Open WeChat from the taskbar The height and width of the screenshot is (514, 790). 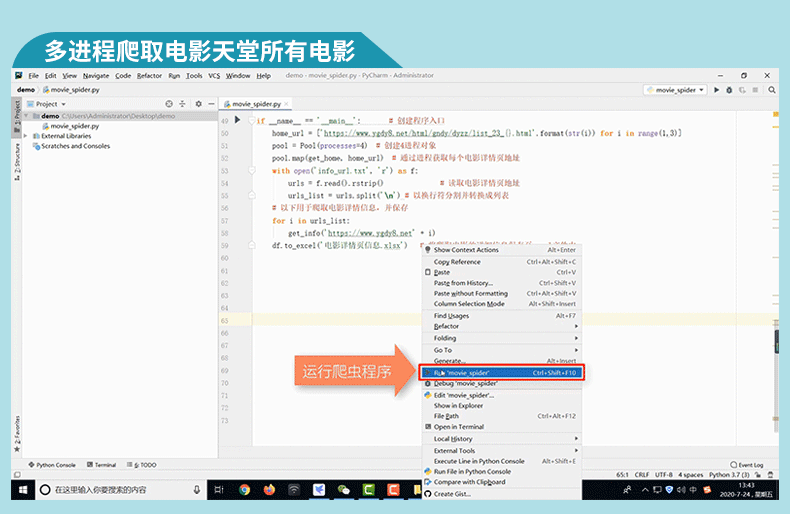tap(344, 489)
